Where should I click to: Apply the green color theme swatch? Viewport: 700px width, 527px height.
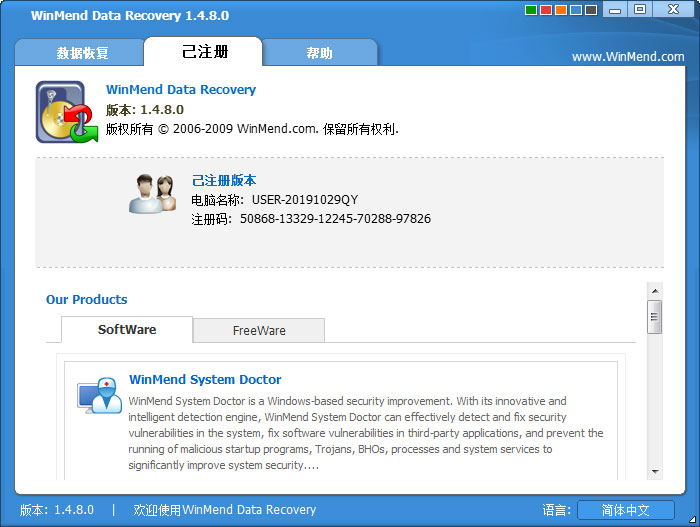[531, 10]
